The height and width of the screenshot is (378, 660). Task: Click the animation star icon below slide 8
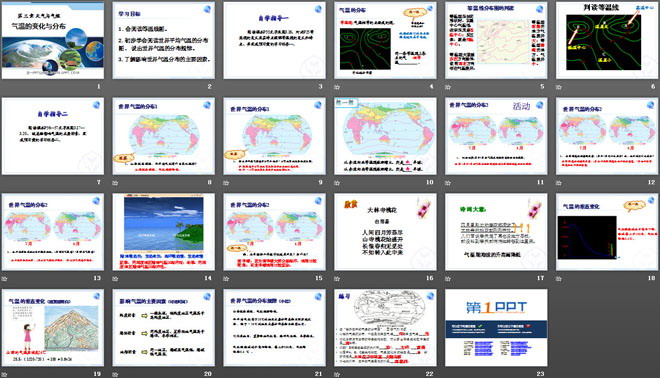(x=115, y=183)
